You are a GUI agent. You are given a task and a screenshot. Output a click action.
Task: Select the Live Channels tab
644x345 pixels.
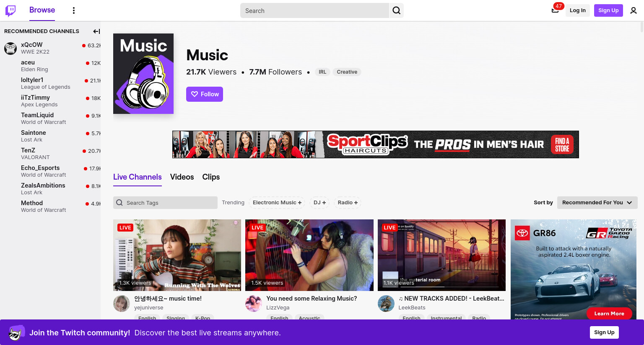click(138, 177)
